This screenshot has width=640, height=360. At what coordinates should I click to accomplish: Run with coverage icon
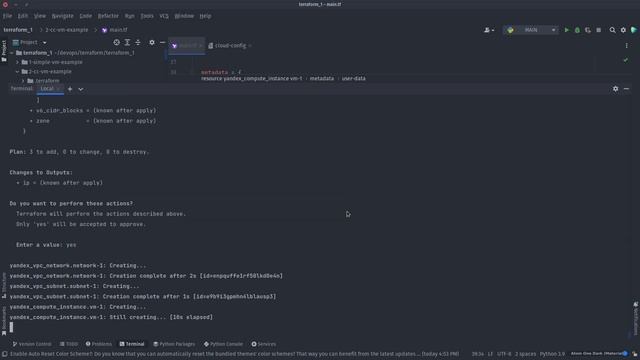click(588, 30)
